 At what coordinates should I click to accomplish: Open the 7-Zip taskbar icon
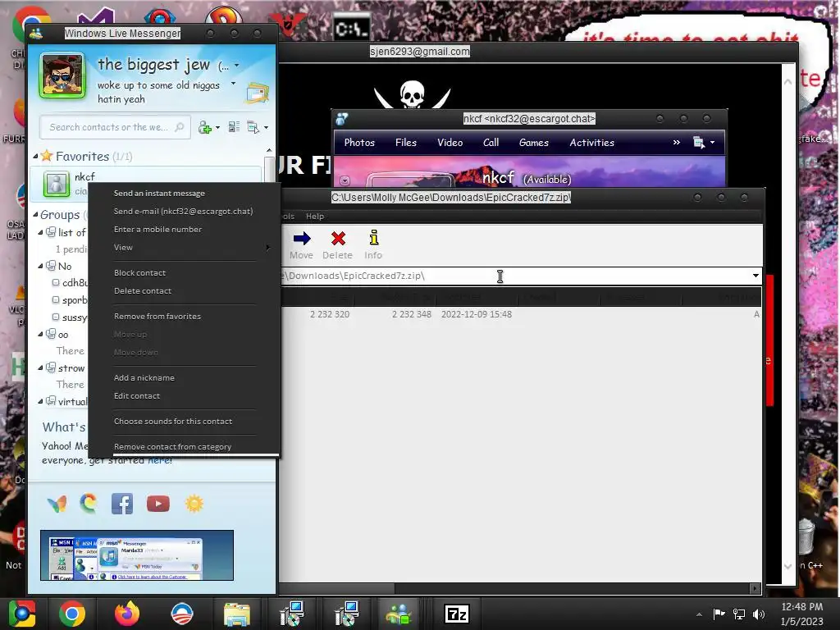(457, 614)
